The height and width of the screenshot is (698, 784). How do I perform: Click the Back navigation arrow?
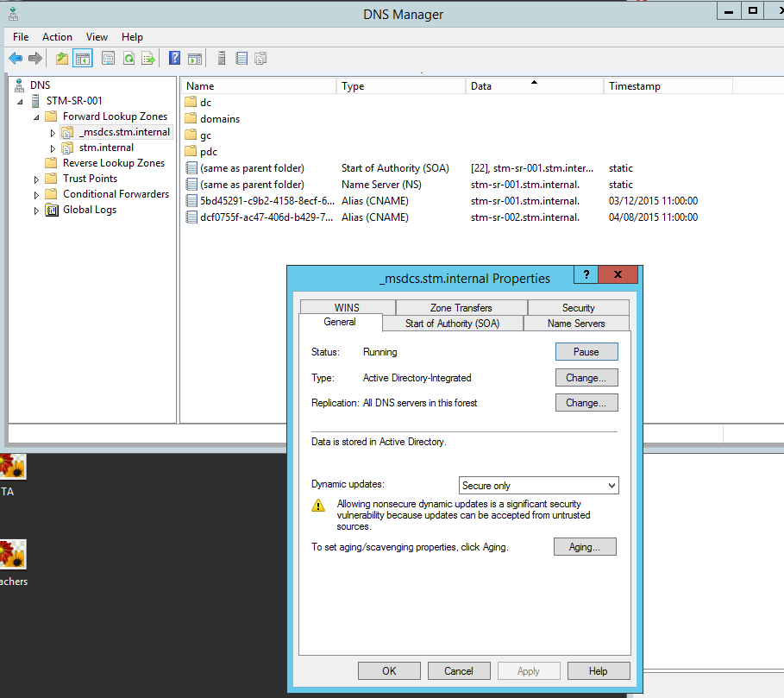point(16,58)
